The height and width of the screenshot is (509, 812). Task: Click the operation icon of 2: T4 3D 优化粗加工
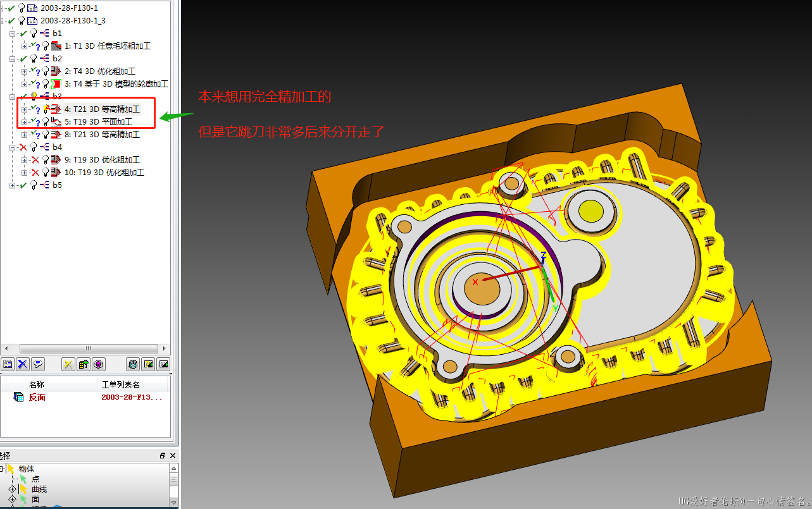tap(56, 71)
